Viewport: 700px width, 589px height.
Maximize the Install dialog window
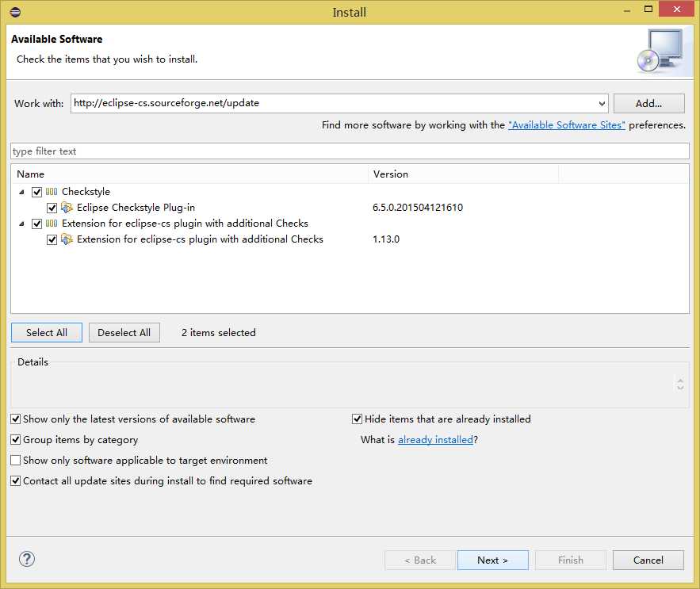(x=648, y=10)
